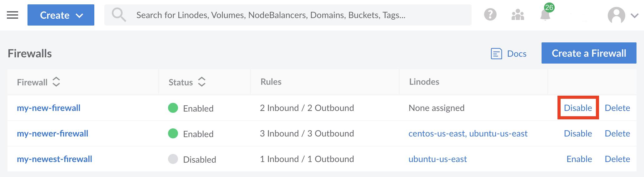Open the my-new-firewall link
The height and width of the screenshot is (177, 644).
tap(48, 108)
